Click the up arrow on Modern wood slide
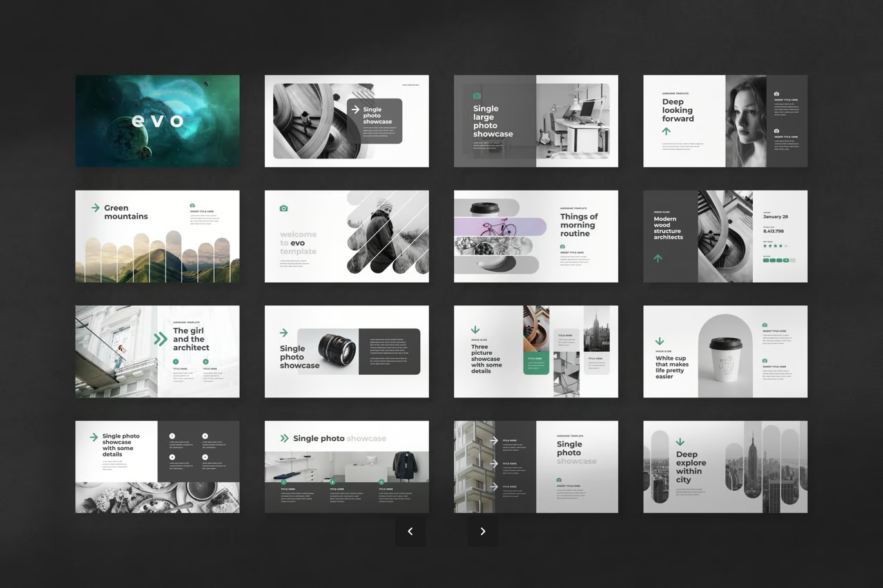This screenshot has width=883, height=588. (658, 258)
